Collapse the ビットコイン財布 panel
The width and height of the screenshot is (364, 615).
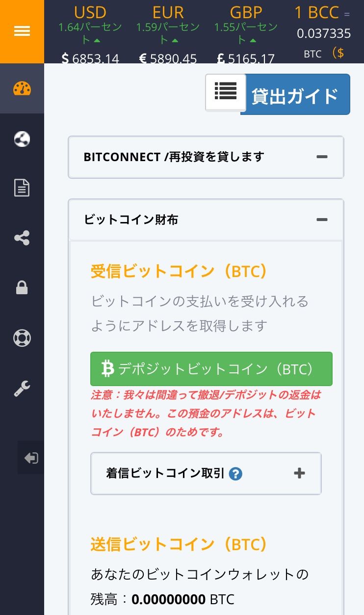[x=322, y=220]
